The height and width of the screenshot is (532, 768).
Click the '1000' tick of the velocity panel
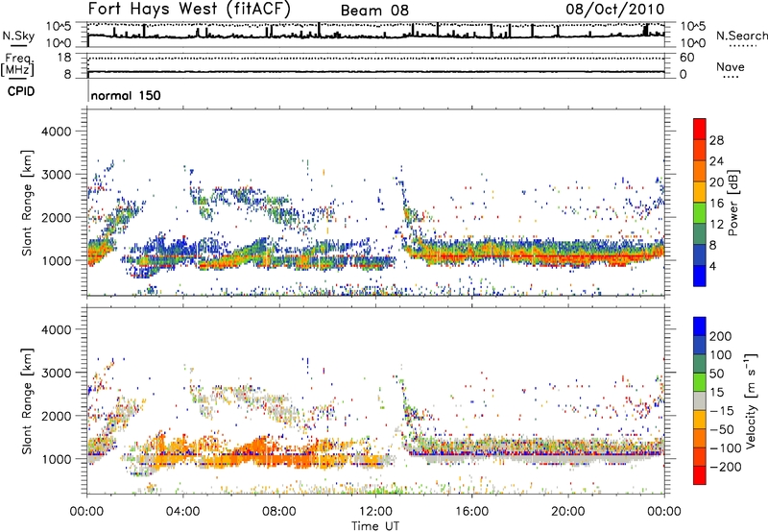pyautogui.click(x=57, y=459)
